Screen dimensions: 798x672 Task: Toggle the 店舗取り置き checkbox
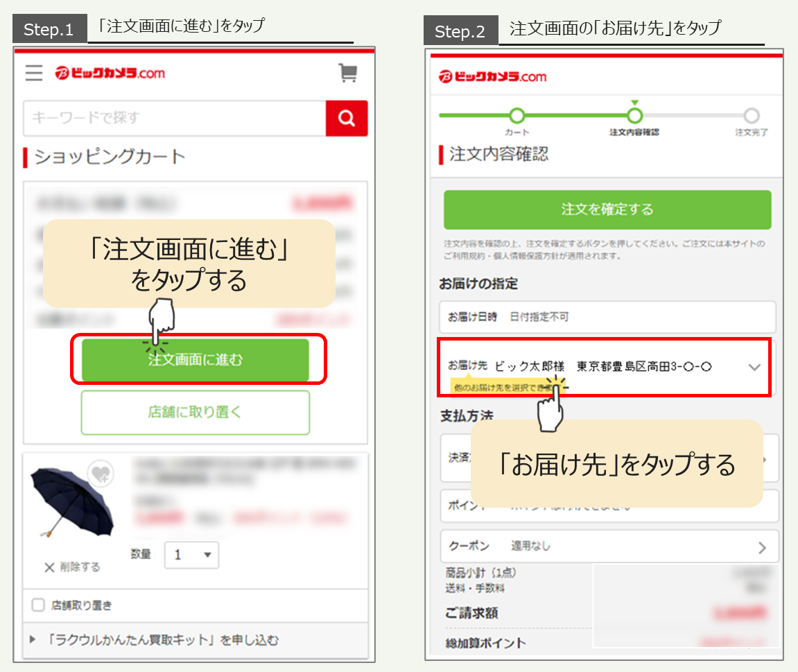pyautogui.click(x=38, y=605)
